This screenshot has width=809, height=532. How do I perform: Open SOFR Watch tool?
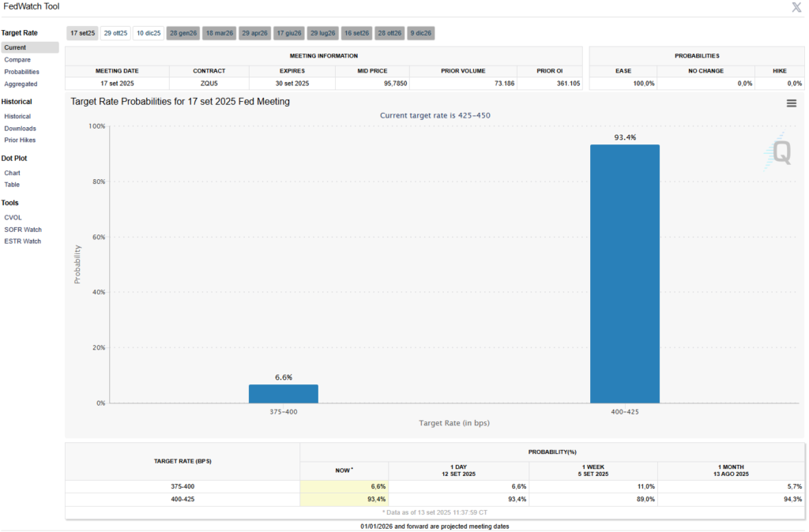[x=22, y=229]
